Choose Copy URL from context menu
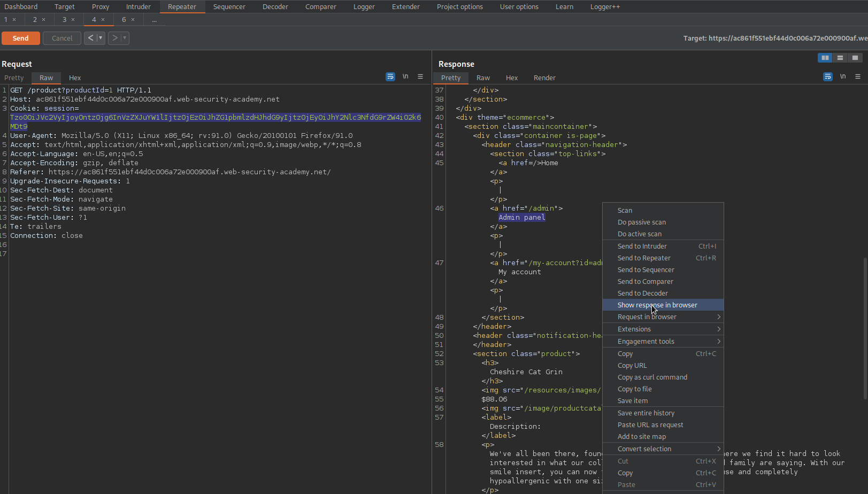The image size is (868, 494). (x=663, y=366)
